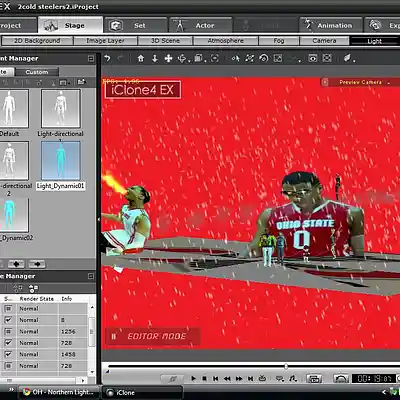Activate the pick object cursor tool
The image size is (400, 400).
tap(236, 59)
